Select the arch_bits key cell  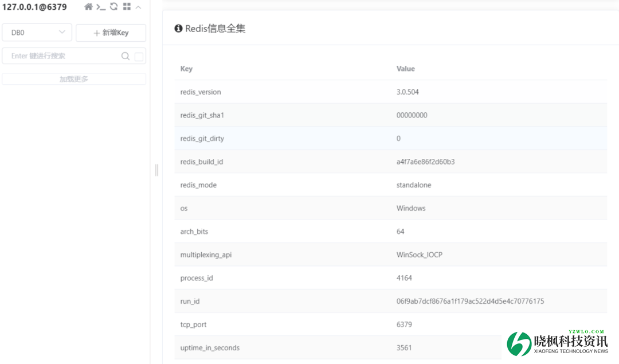[194, 232]
